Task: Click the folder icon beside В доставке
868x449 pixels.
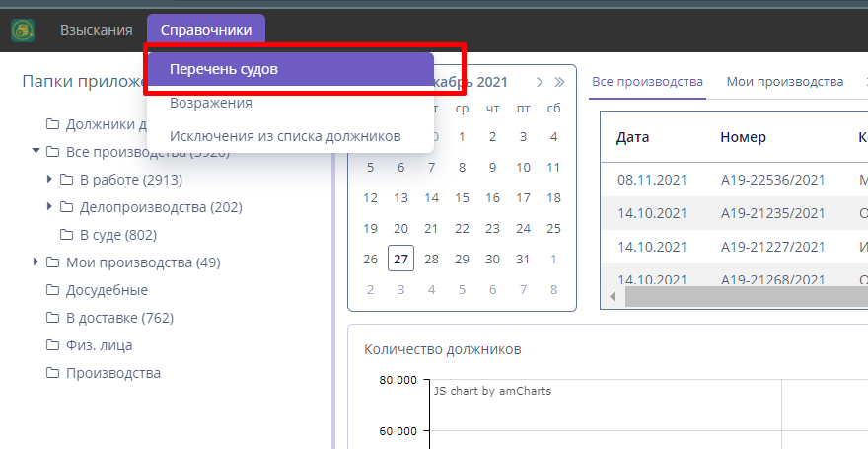Action: (52, 318)
